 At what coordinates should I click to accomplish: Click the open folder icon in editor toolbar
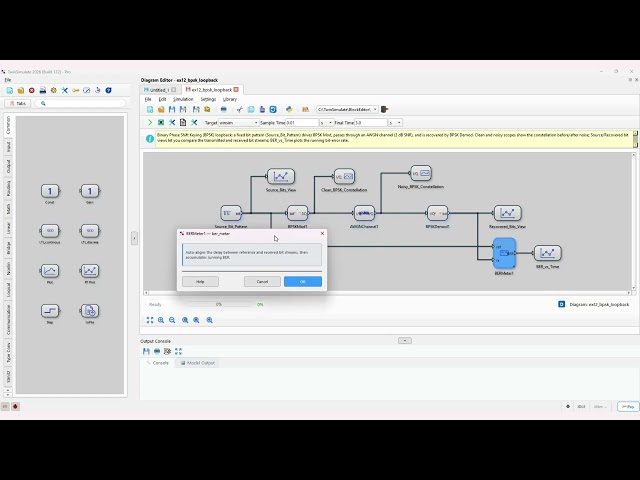coord(161,109)
